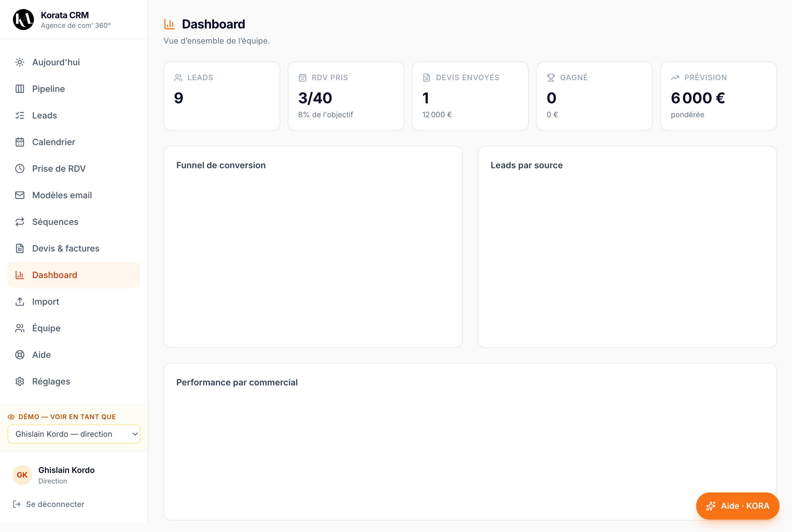Click the Prévision 6 000 € card
This screenshot has height=532, width=792.
718,96
